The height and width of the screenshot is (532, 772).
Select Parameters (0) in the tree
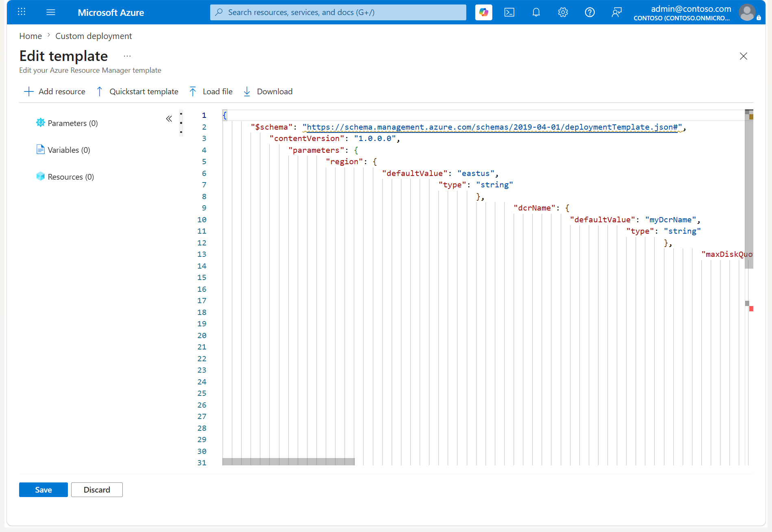coord(67,123)
